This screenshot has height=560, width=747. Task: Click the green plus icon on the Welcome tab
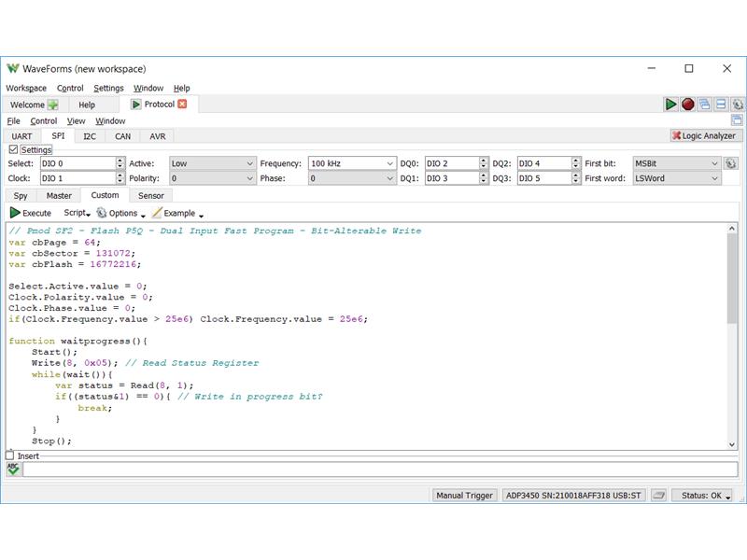pyautogui.click(x=52, y=105)
